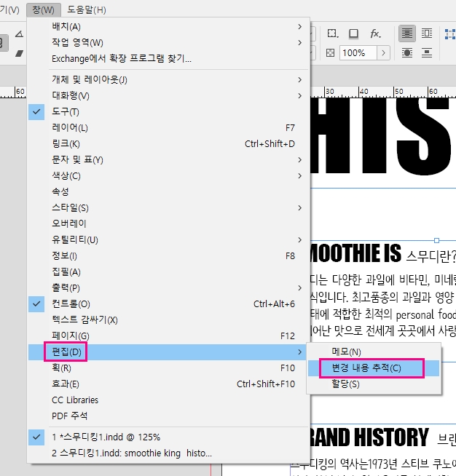
Task: Click the drop shadow icon in control bar
Action: coord(353,33)
